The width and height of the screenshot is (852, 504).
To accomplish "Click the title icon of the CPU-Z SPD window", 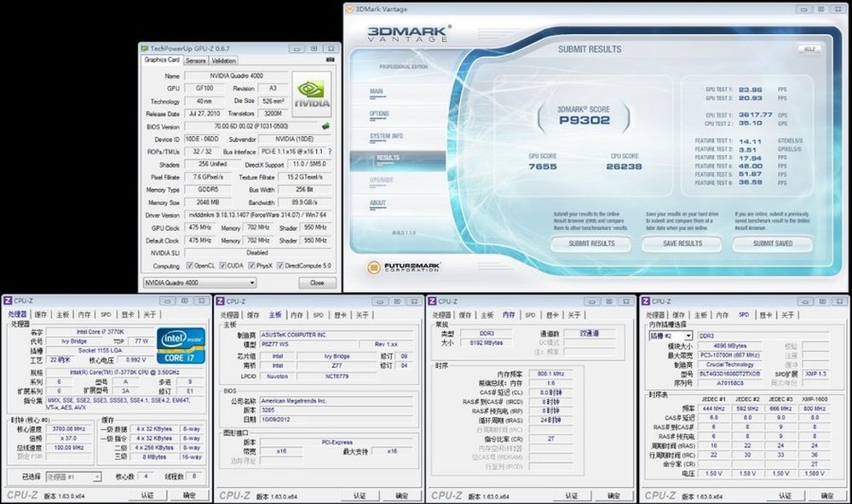I will click(646, 301).
